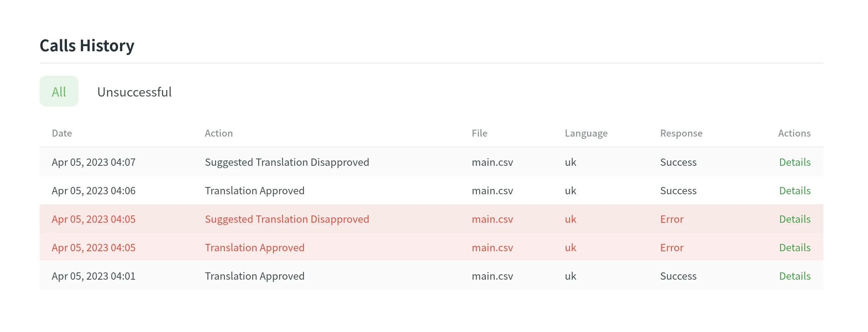Open Details for the 04:01 call

tap(795, 276)
